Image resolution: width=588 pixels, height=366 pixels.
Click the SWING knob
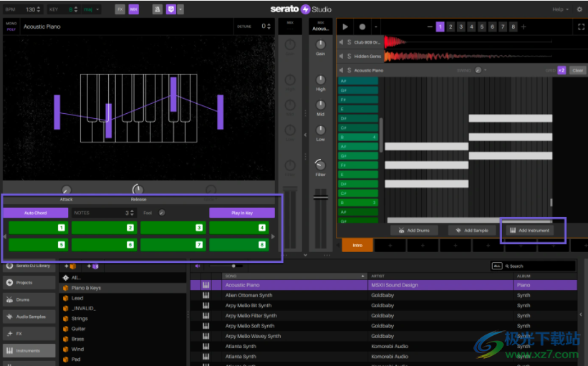coord(478,70)
